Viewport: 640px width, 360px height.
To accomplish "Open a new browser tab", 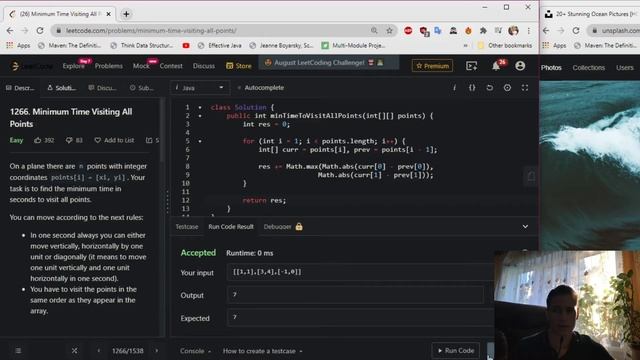I will point(126,14).
